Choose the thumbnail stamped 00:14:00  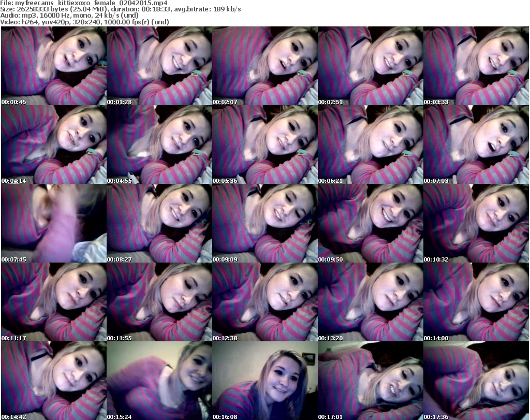click(476, 302)
